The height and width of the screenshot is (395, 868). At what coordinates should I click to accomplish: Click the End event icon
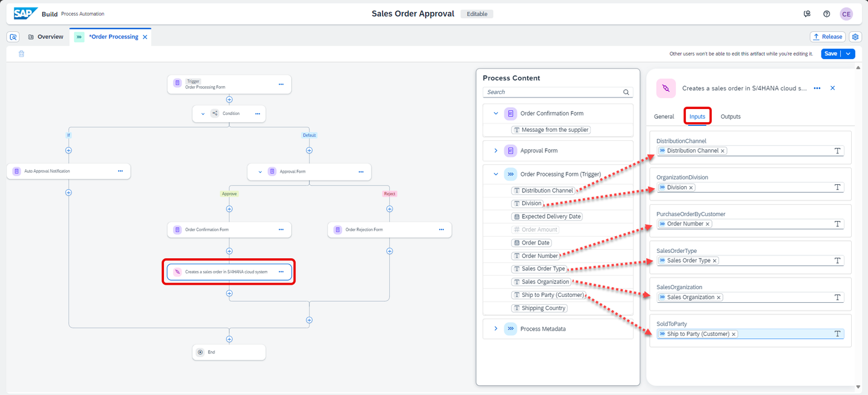point(200,352)
